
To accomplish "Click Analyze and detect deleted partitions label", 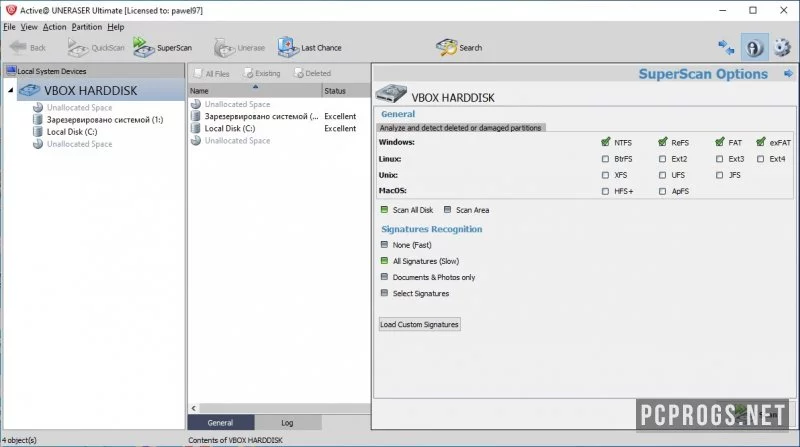I will 460,128.
